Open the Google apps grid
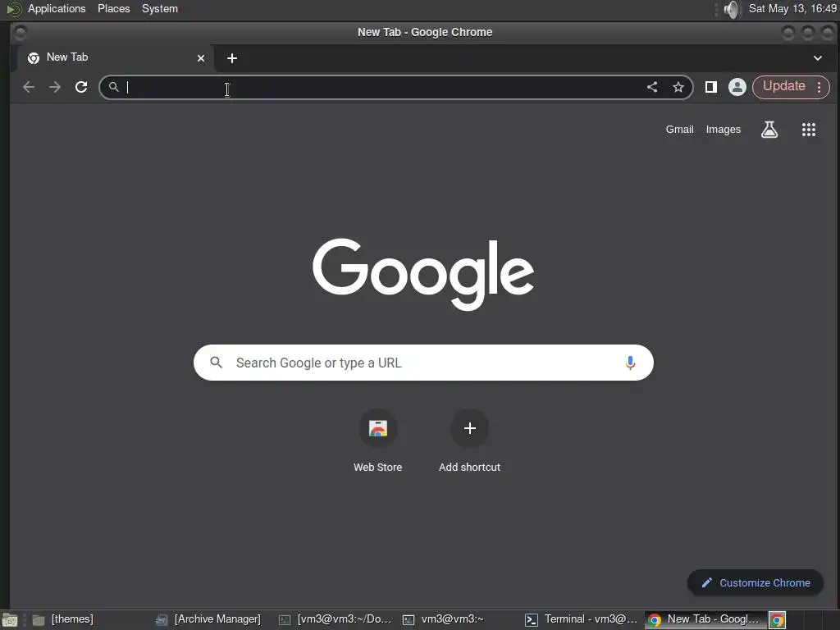The height and width of the screenshot is (630, 840). [x=808, y=129]
